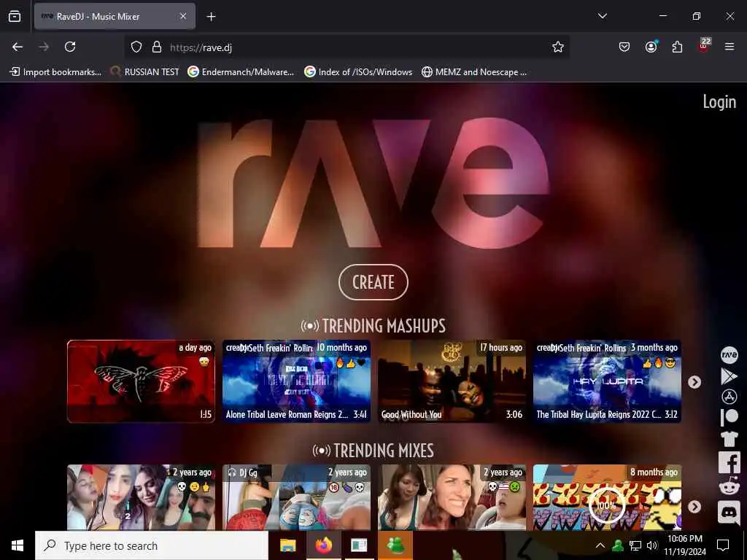Open the DJ Gg trending mix thumbnail
747x560 pixels.
tap(296, 497)
